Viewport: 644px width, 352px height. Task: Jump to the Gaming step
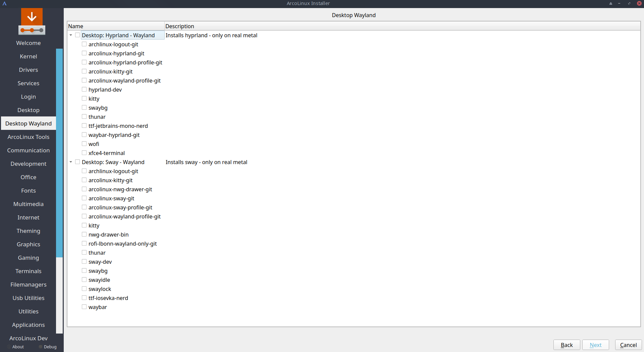pyautogui.click(x=29, y=258)
